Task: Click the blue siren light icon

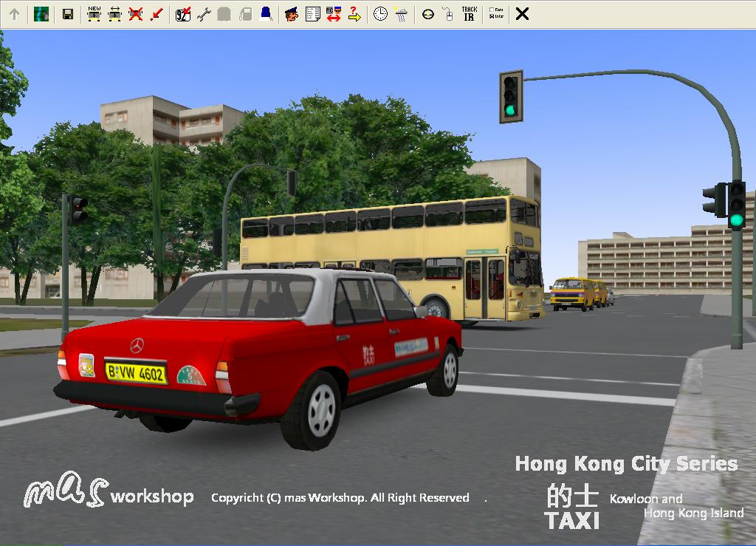Action: pos(266,14)
